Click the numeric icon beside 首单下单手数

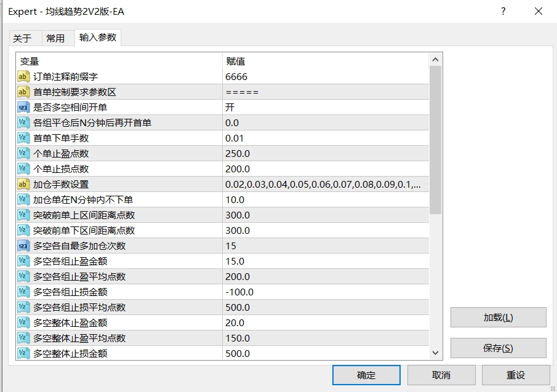(23, 138)
